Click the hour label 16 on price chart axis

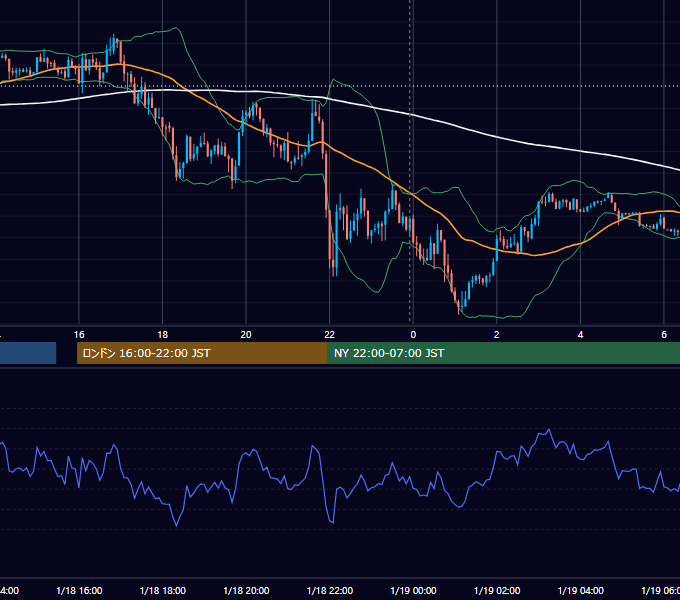pos(79,335)
